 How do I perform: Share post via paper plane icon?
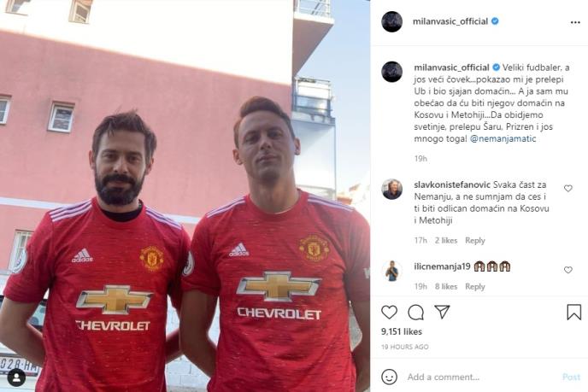[442, 312]
